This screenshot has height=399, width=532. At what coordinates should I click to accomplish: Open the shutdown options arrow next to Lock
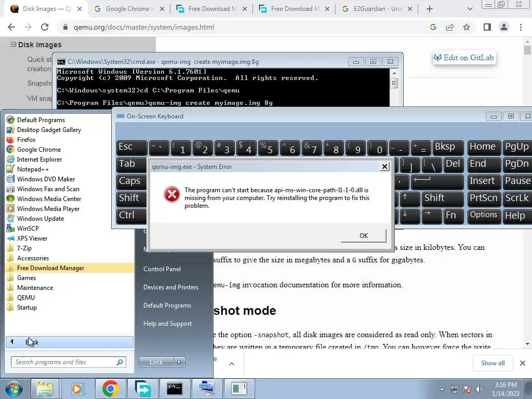(179, 362)
